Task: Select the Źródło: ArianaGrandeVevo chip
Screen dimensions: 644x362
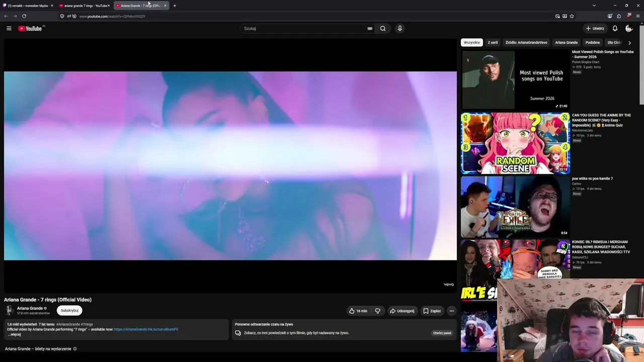Action: (x=526, y=43)
